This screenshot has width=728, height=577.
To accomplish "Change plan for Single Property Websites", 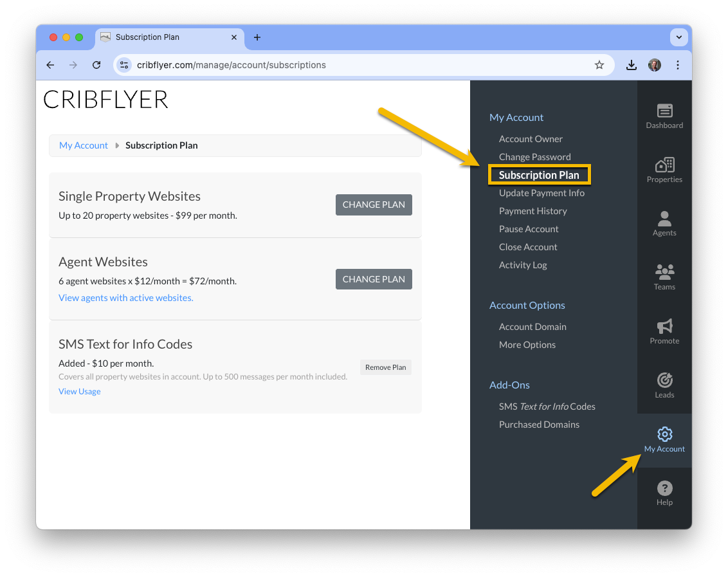I will tap(374, 205).
